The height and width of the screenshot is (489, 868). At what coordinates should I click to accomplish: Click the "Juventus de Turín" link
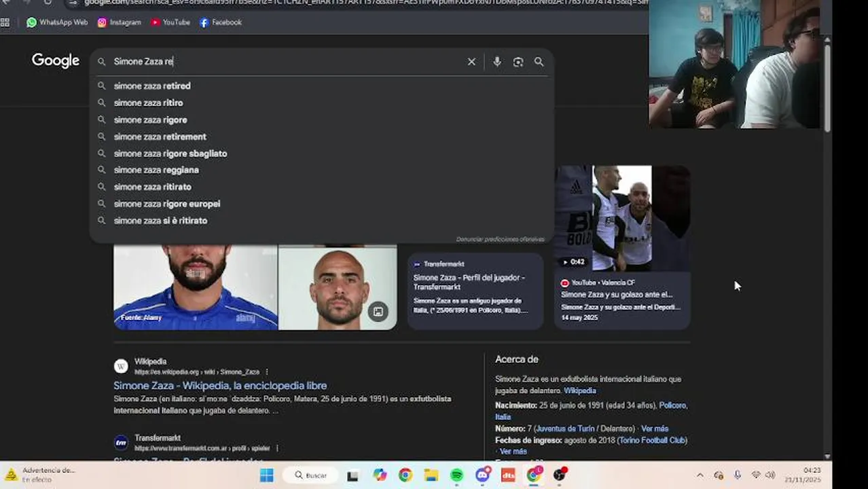click(x=565, y=429)
